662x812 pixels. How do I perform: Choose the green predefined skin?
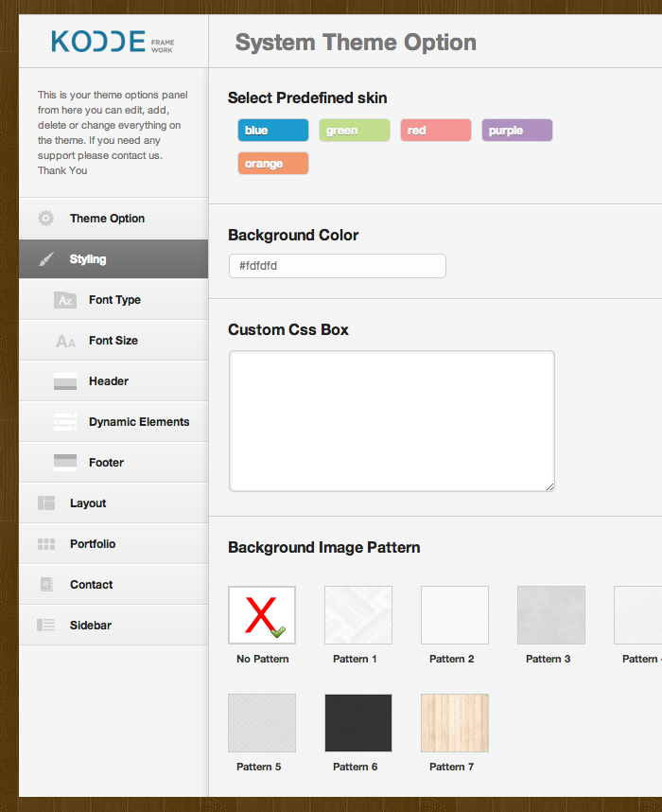[x=354, y=131]
